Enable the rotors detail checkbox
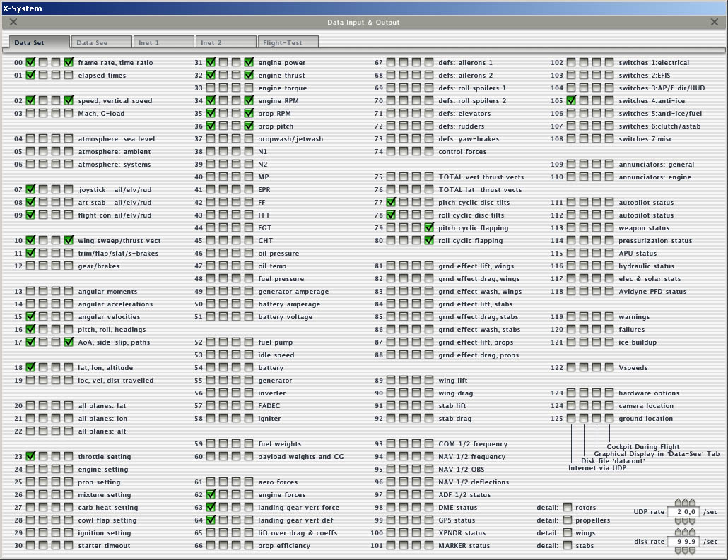 [568, 507]
